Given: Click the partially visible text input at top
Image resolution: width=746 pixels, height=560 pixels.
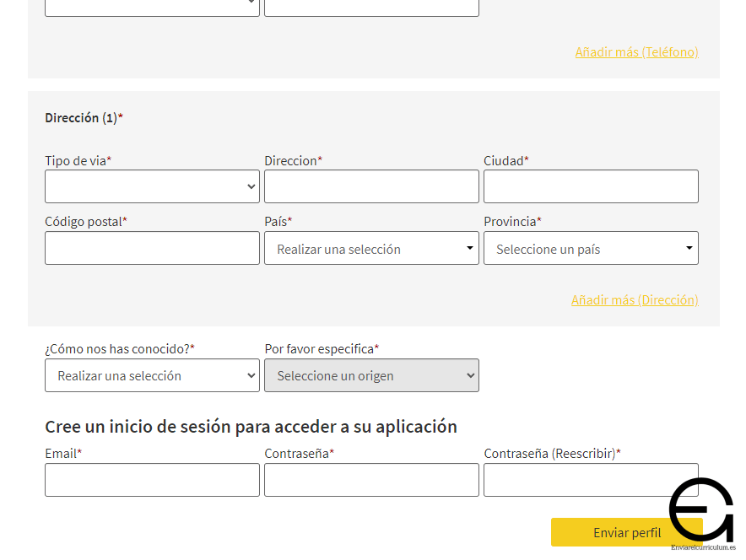Looking at the screenshot, I should pos(371,7).
